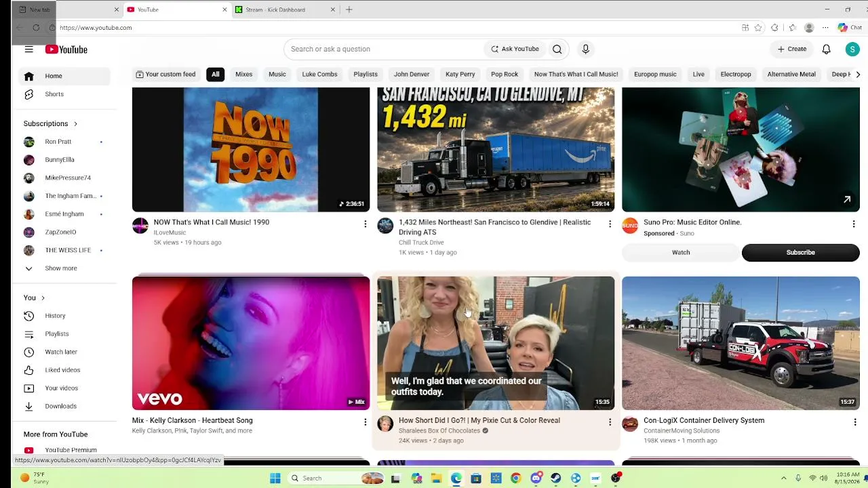
Task: Open the account avatar menu
Action: coord(852,49)
